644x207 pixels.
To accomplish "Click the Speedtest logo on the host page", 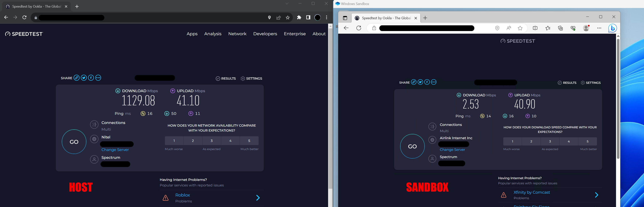I will [24, 34].
